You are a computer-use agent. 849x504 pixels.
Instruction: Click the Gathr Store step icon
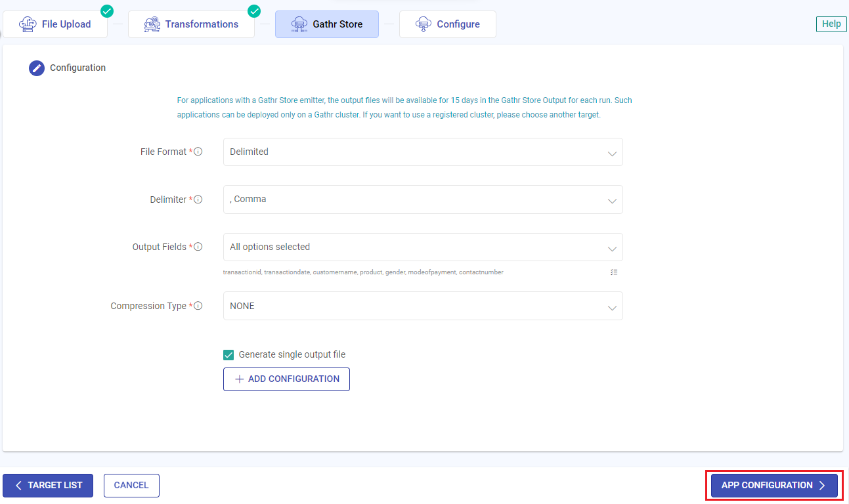pyautogui.click(x=299, y=24)
